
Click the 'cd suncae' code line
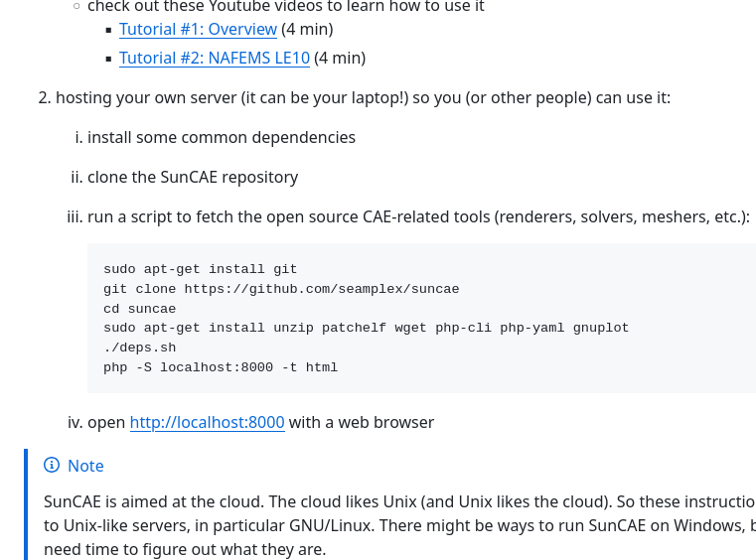(x=140, y=309)
